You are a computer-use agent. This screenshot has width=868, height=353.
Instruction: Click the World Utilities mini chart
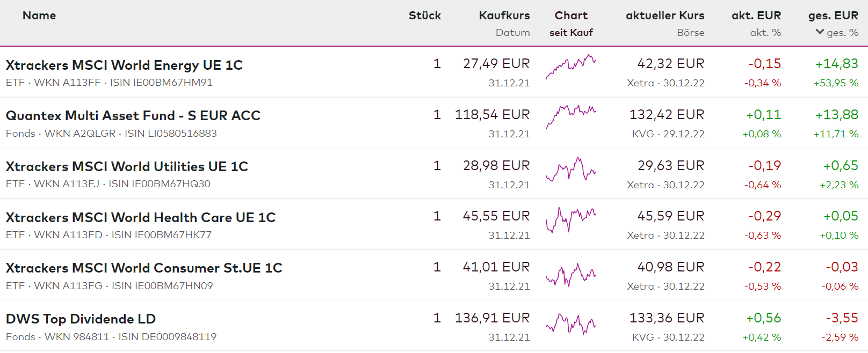(x=571, y=169)
